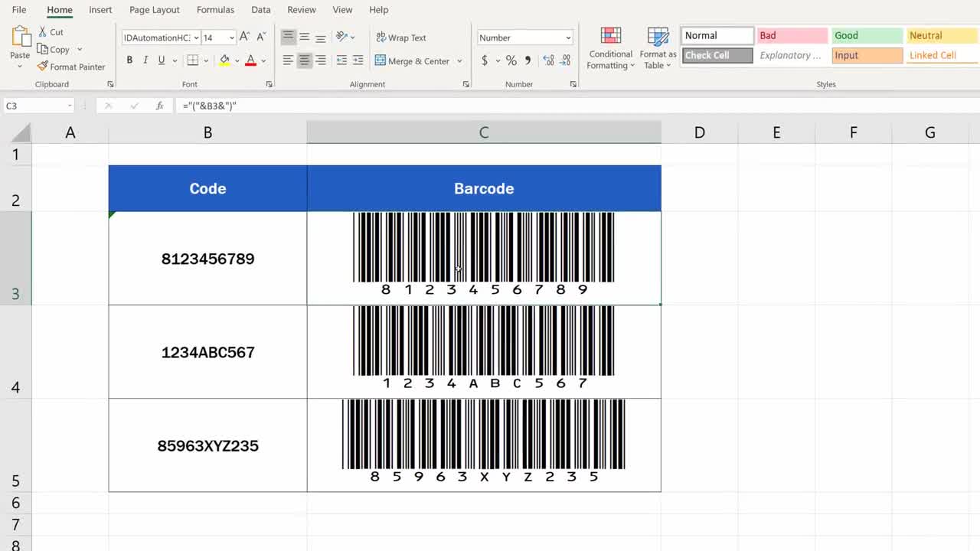Increase the cell indent
This screenshot has height=551, width=980.
point(358,60)
